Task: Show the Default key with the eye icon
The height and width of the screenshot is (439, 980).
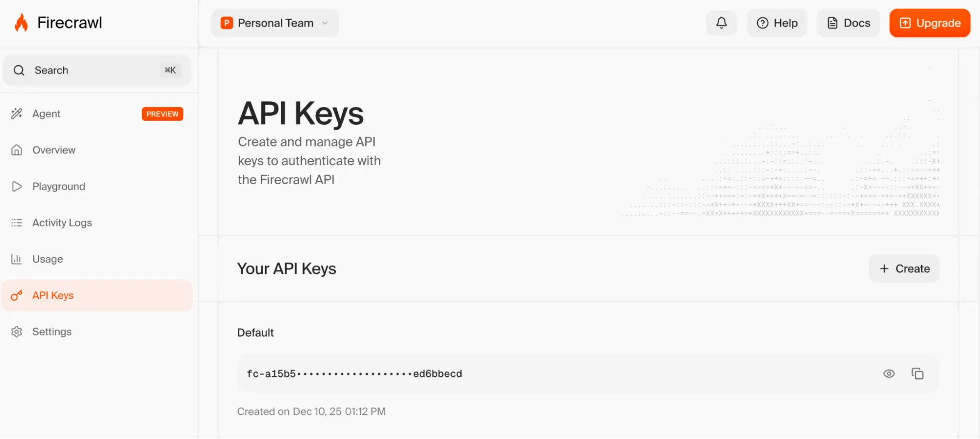Action: [889, 373]
